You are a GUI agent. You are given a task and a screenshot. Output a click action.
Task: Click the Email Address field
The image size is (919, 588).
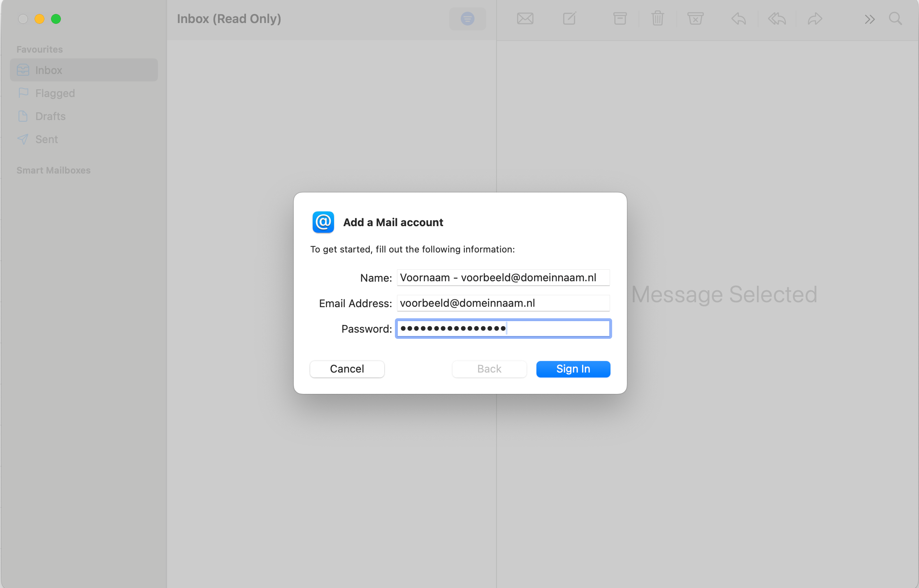pos(503,303)
